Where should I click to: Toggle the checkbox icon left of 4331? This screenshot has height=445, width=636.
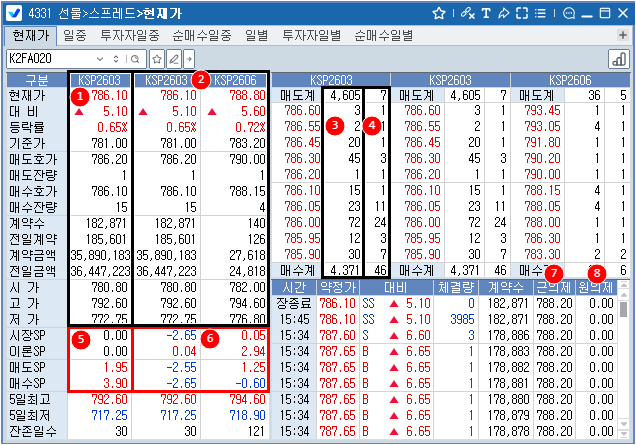click(12, 13)
